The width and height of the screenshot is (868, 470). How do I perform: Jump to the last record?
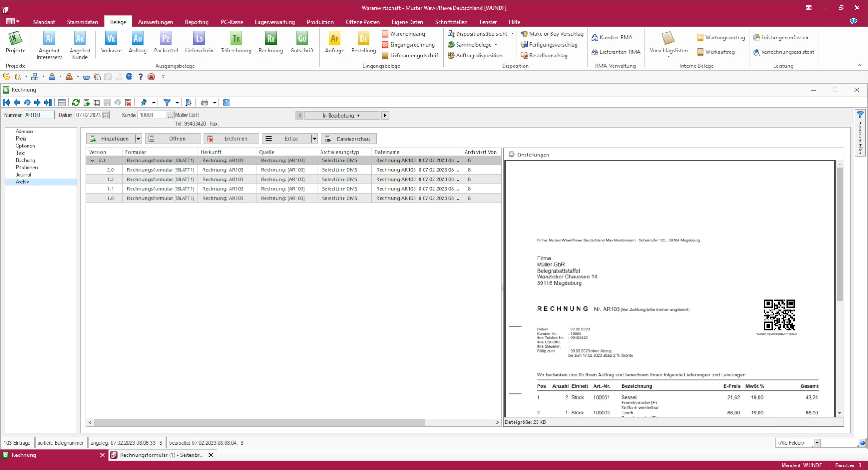point(47,103)
